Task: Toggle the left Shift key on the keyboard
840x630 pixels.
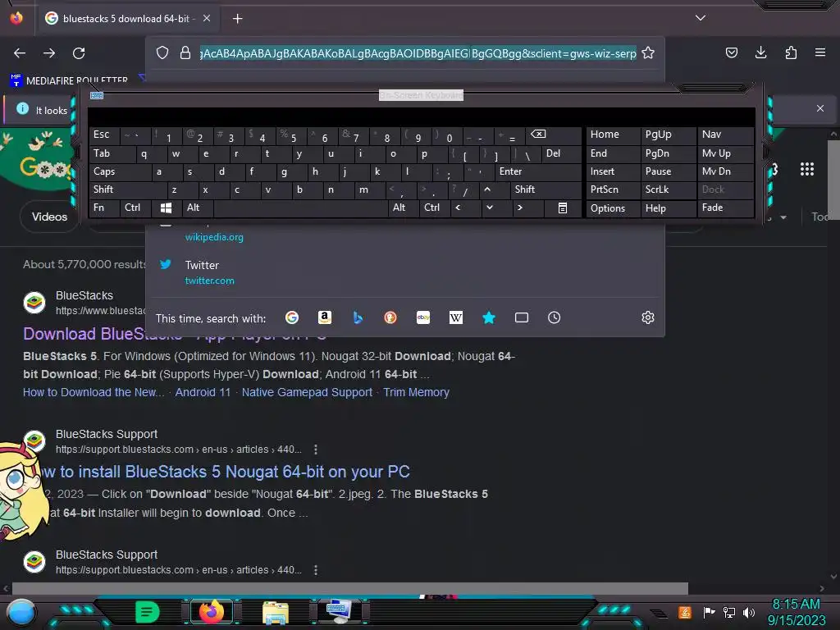Action: coord(127,189)
